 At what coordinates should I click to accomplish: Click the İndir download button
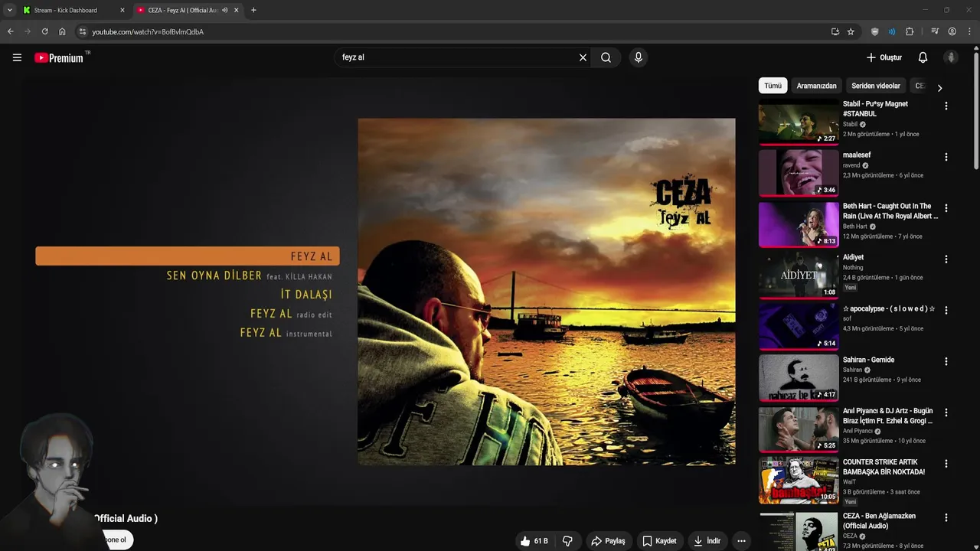707,541
